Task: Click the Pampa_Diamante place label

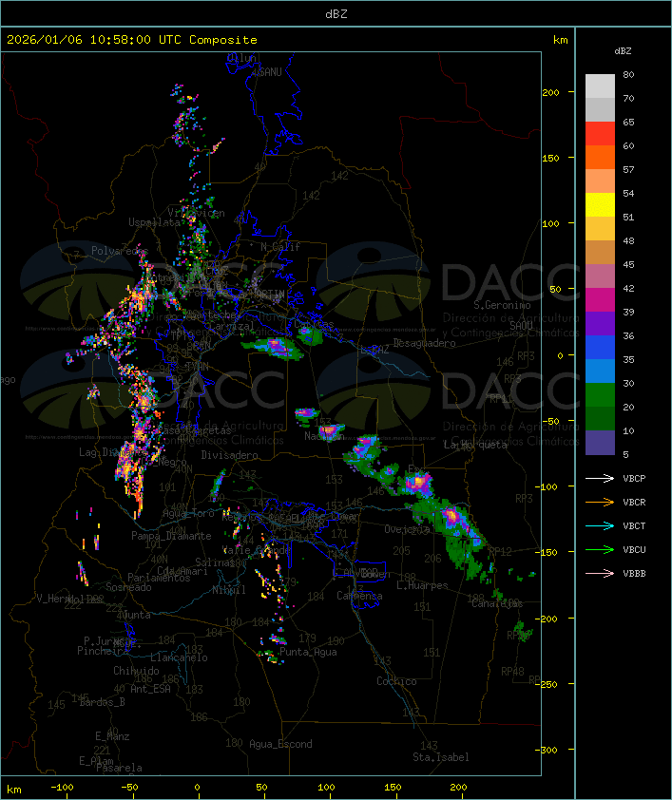Action: [171, 536]
